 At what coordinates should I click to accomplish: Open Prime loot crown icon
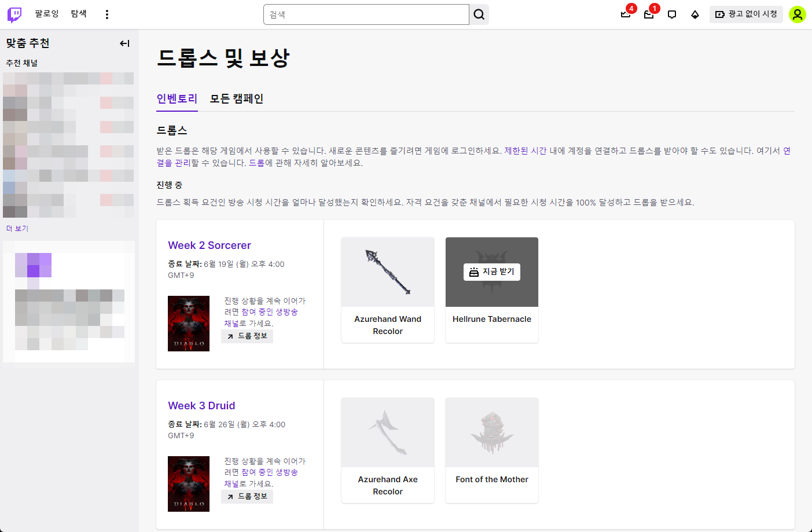[x=626, y=14]
